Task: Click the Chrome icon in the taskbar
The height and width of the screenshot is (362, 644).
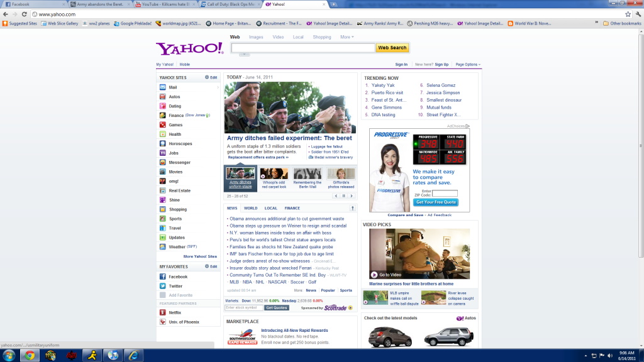Action: [30, 356]
